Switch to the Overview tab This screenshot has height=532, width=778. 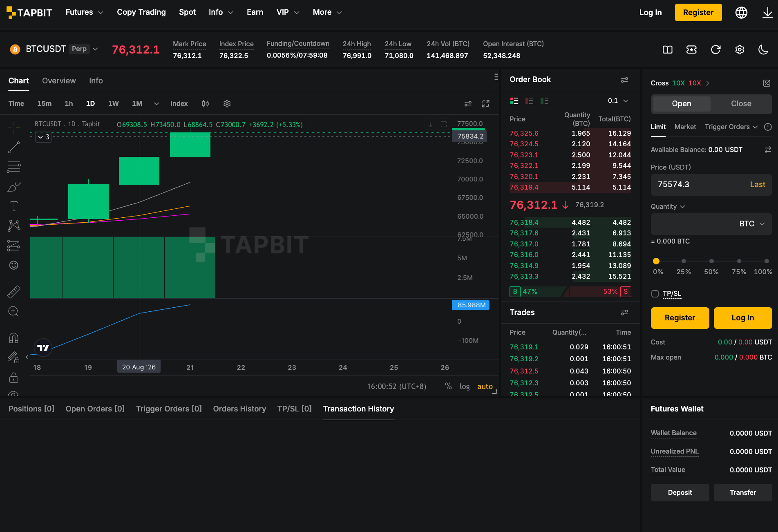pos(59,81)
